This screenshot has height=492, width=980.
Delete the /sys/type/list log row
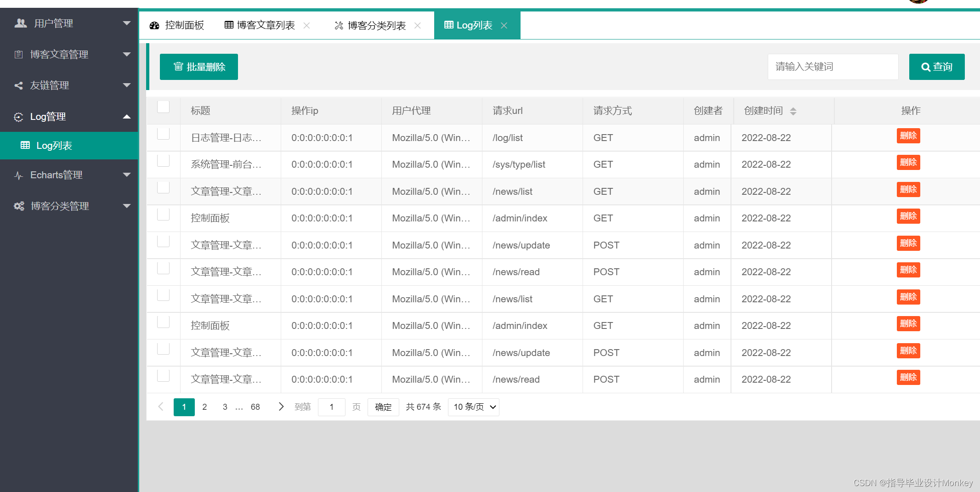pyautogui.click(x=908, y=163)
